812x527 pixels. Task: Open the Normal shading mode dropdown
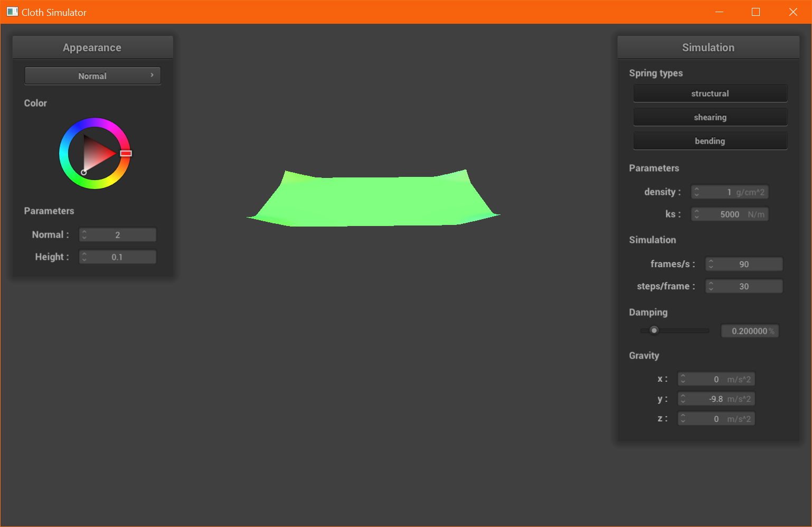pyautogui.click(x=92, y=76)
